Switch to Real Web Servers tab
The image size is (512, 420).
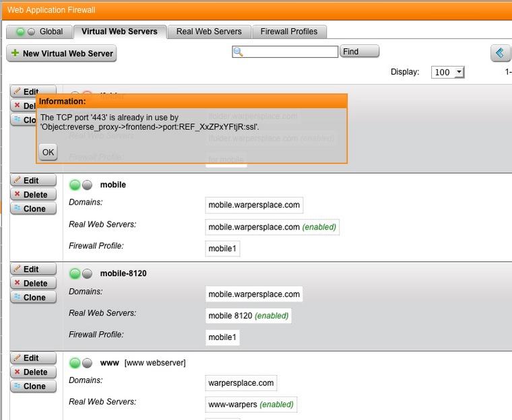tap(209, 32)
